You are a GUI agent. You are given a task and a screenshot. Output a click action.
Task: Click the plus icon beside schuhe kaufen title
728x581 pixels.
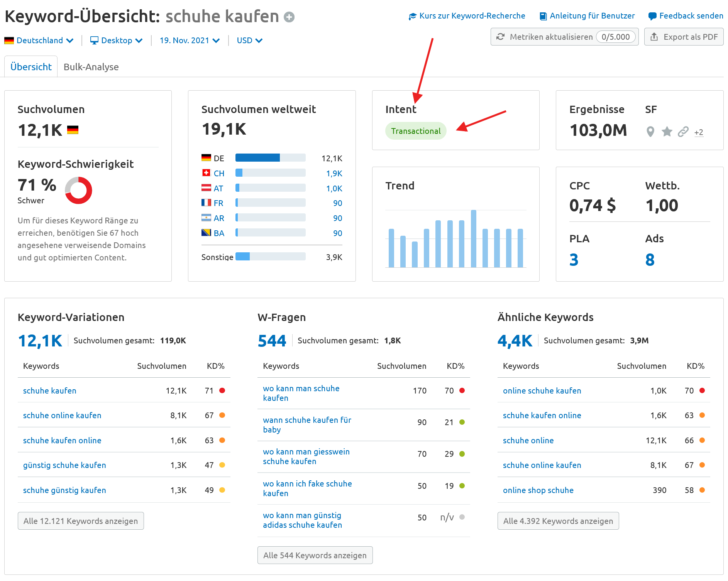[x=289, y=17]
